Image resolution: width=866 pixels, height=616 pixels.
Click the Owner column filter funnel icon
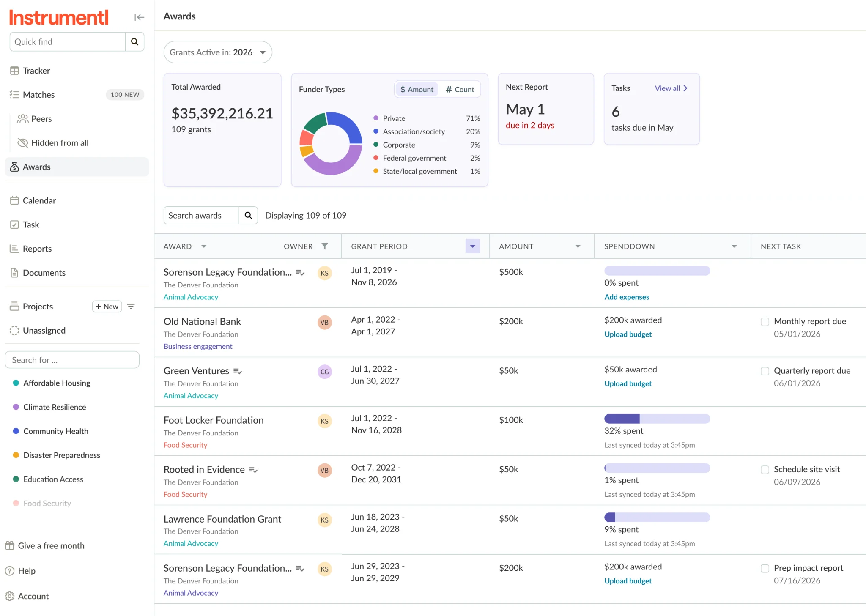tap(324, 246)
